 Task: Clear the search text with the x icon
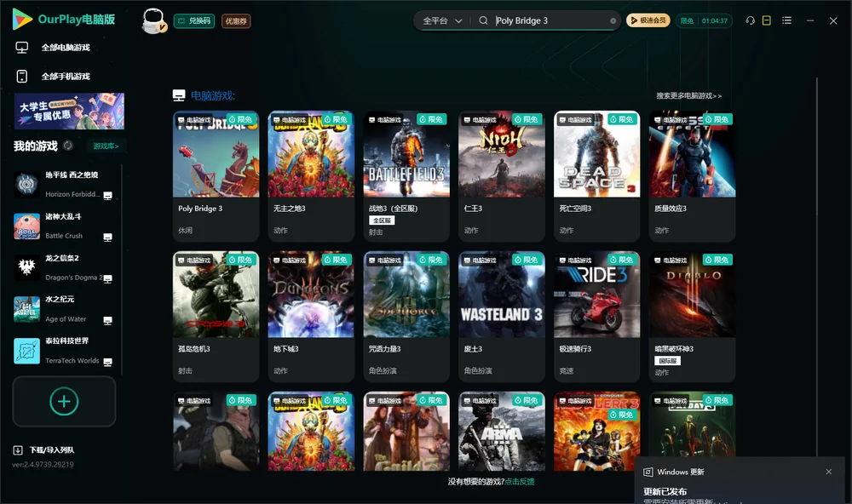(x=613, y=20)
